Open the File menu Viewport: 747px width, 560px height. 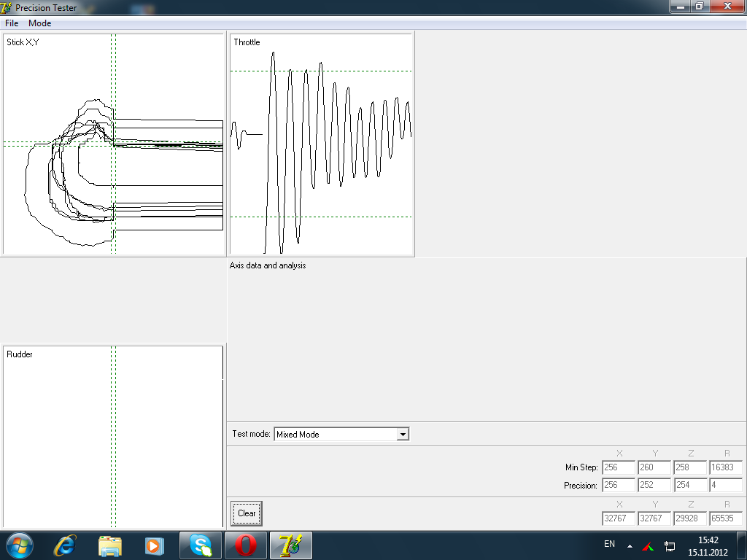(12, 23)
